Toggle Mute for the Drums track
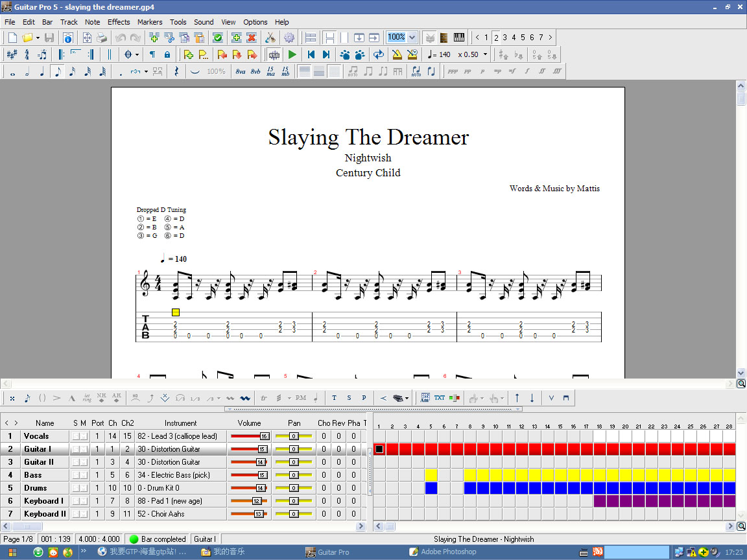This screenshot has width=747, height=560. (84, 488)
